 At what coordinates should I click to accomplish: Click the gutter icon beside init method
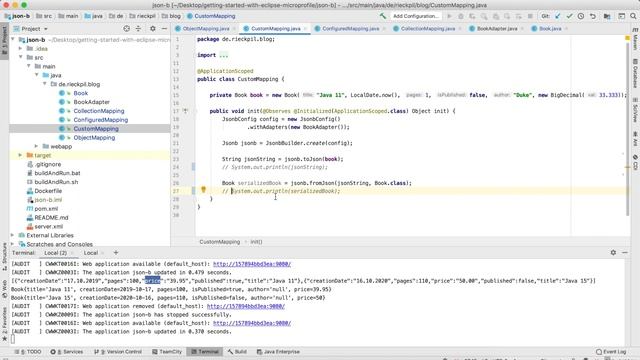pyautogui.click(x=185, y=111)
